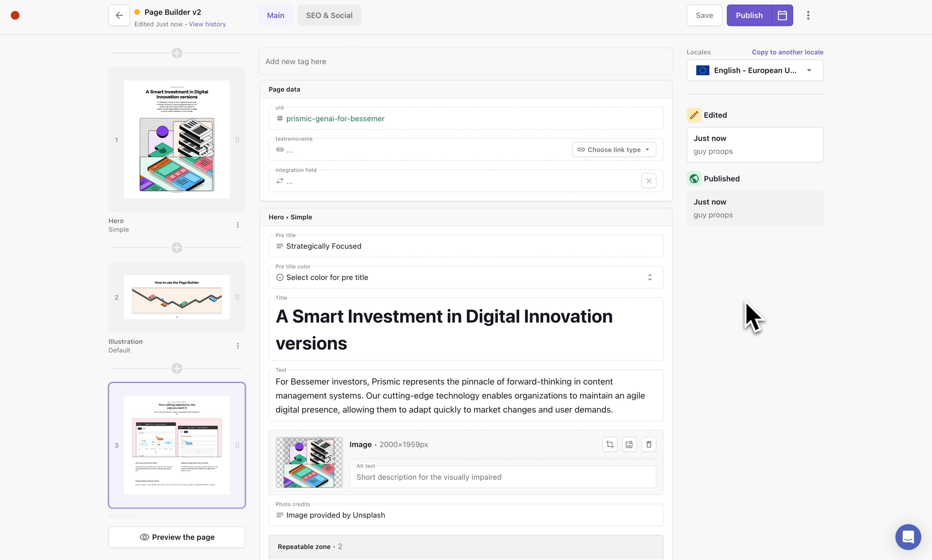932x560 pixels.
Task: Click the Save button
Action: point(704,16)
